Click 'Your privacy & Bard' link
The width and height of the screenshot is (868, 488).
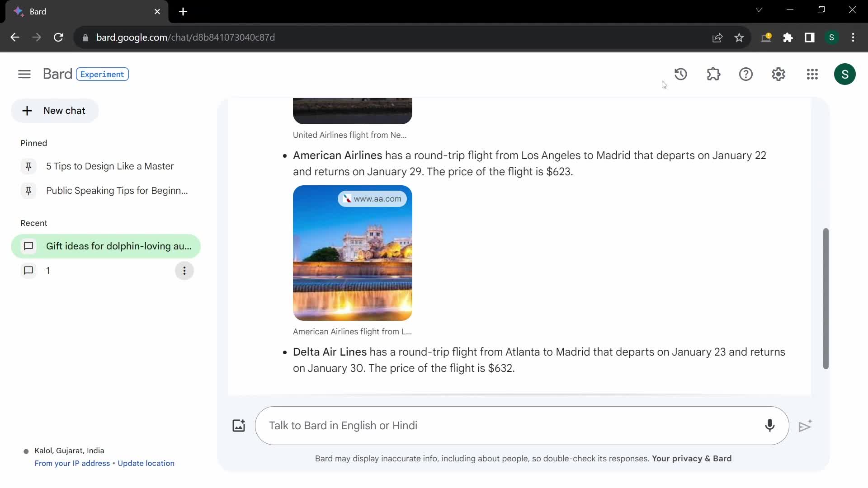692,458
